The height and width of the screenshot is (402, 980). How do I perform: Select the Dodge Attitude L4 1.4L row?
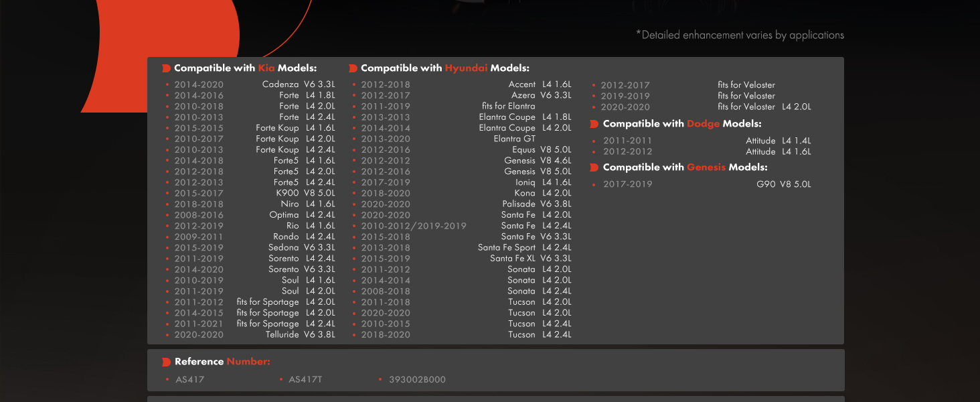point(703,141)
